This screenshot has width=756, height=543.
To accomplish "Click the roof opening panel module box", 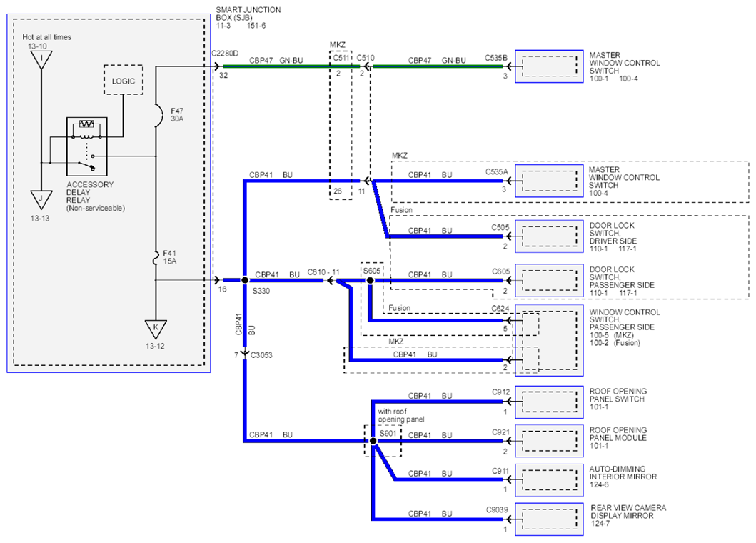I will pyautogui.click(x=549, y=441).
